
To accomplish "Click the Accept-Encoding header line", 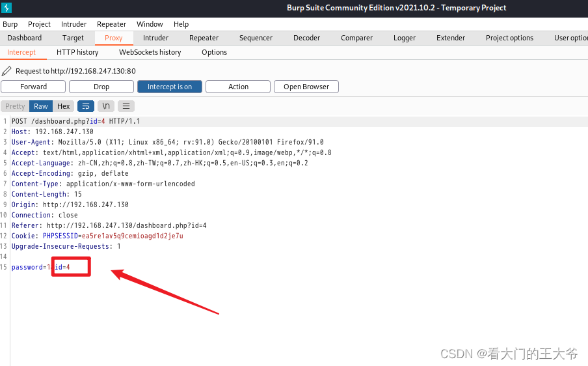I will tap(70, 173).
